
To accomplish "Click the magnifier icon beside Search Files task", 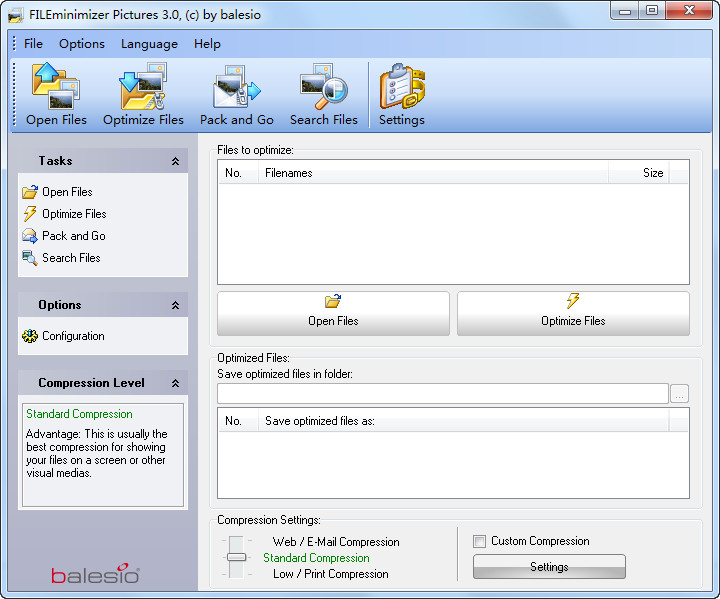I will pos(30,258).
